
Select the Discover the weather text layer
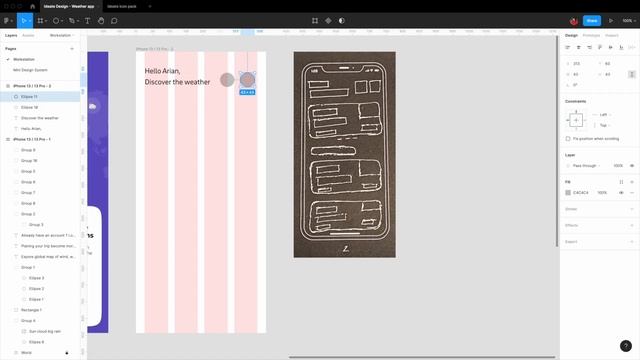pyautogui.click(x=40, y=118)
